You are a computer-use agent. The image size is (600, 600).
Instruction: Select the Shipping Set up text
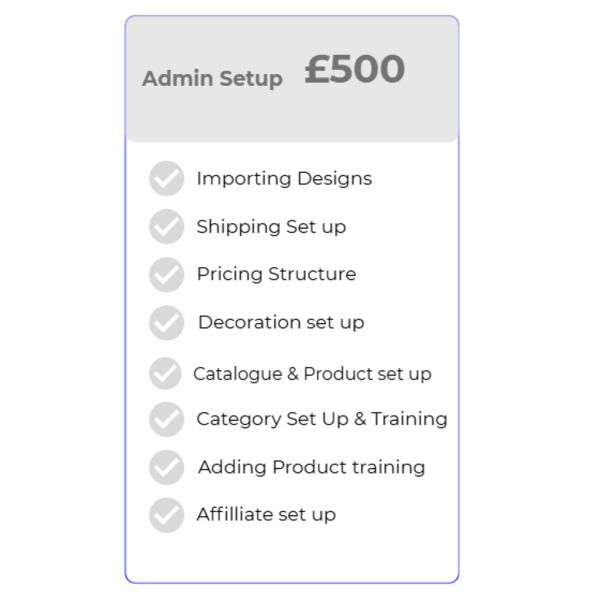click(x=271, y=227)
